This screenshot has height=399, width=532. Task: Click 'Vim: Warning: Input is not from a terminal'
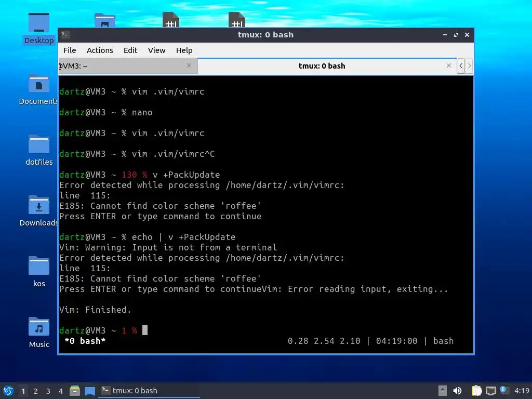(x=168, y=247)
